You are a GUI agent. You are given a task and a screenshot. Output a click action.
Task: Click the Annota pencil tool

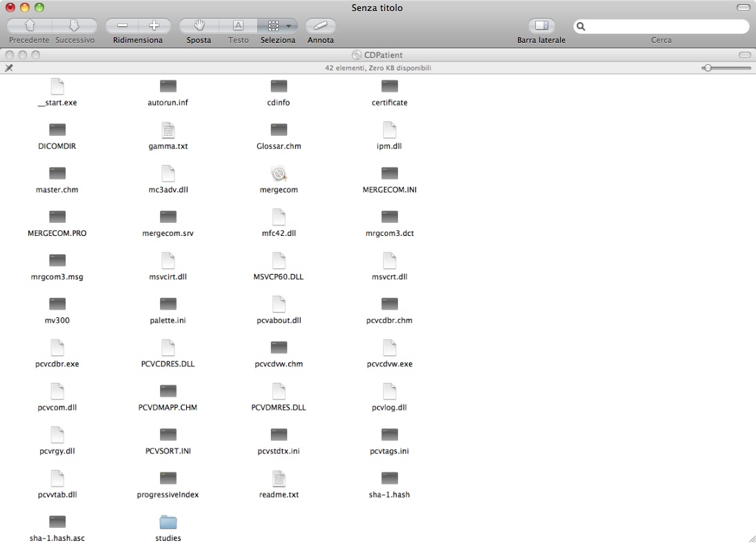pyautogui.click(x=321, y=26)
